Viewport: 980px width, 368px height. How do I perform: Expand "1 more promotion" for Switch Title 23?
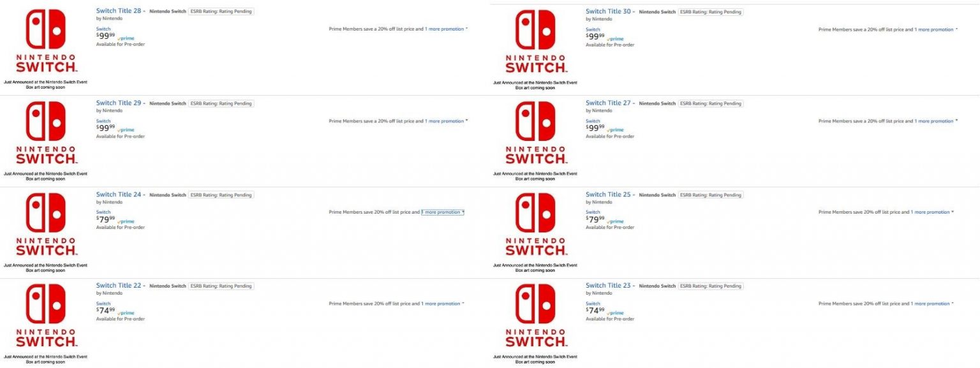point(930,304)
